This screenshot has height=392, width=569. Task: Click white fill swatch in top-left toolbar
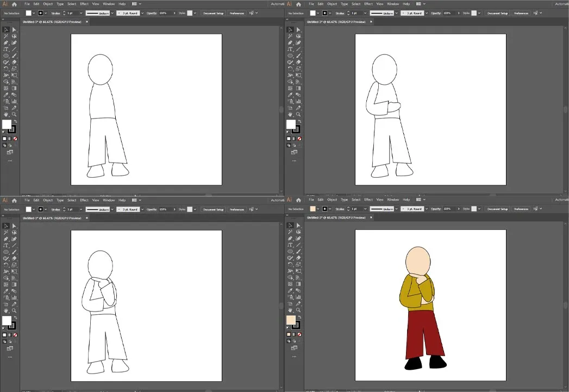(x=6, y=124)
